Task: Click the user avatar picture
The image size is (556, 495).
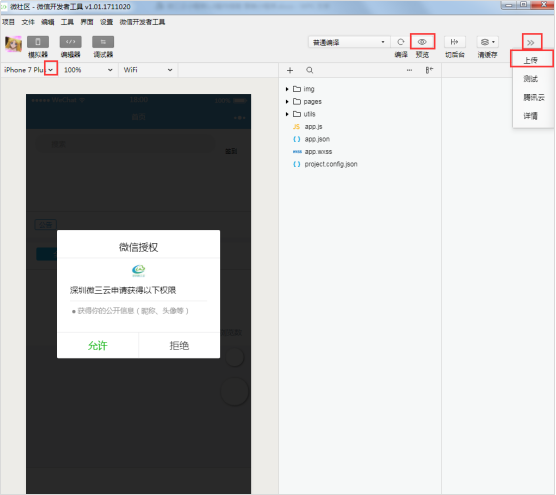Action: pos(13,44)
